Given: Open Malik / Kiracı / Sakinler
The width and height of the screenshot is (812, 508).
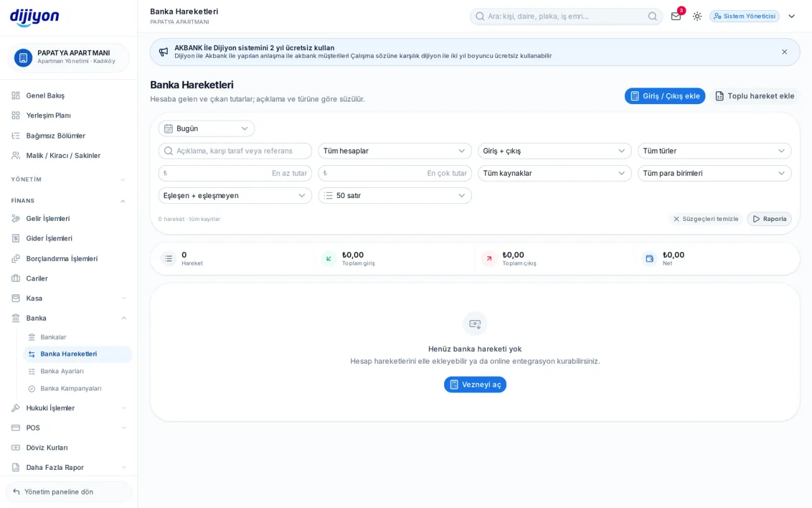Looking at the screenshot, I should (x=69, y=155).
